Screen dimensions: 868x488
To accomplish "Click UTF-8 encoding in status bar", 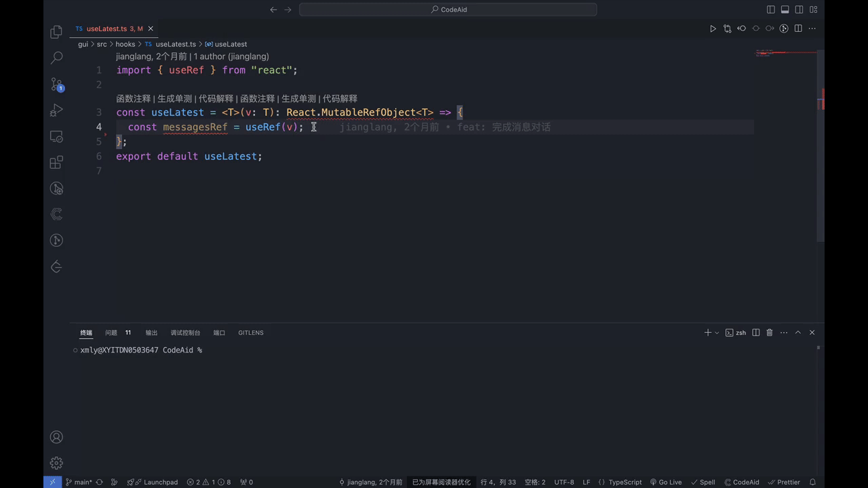I will [x=564, y=482].
